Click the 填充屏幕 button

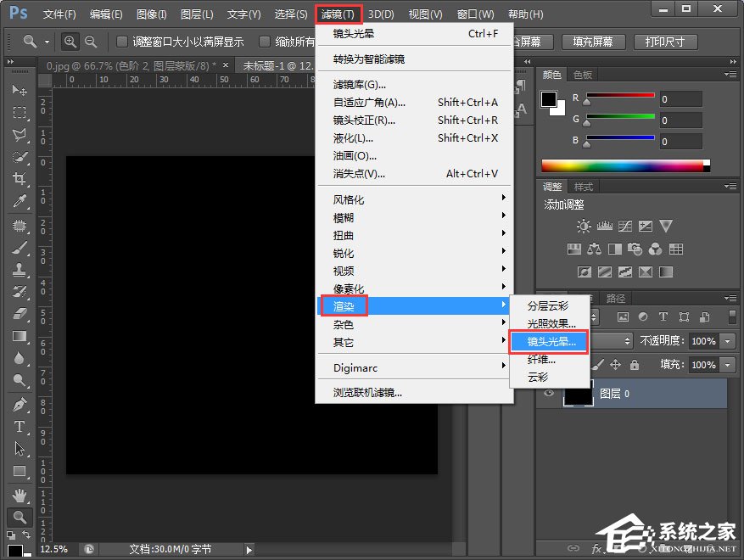click(x=593, y=42)
